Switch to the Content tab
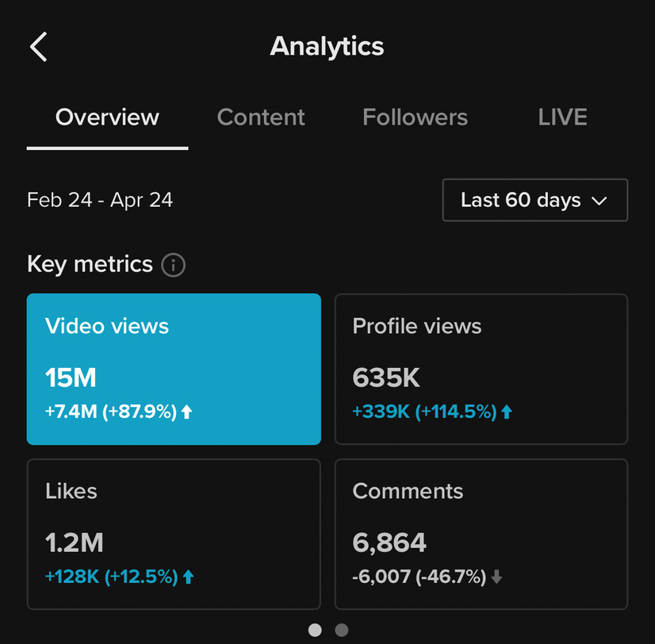The height and width of the screenshot is (644, 655). 261,118
